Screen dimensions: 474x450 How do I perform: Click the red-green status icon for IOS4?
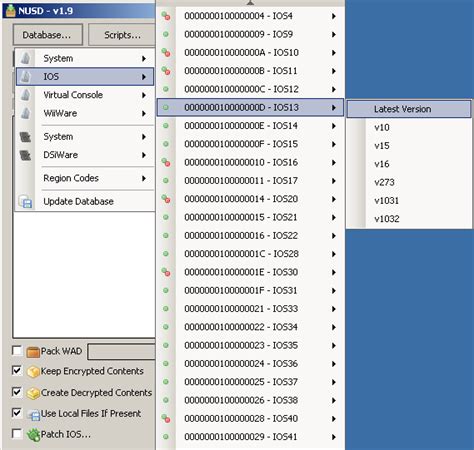(166, 16)
